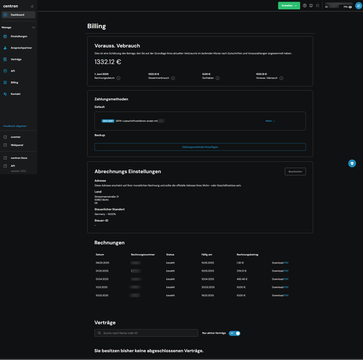This screenshot has width=363, height=360.
Task: Click the Billing sidebar icon
Action: pos(5,82)
